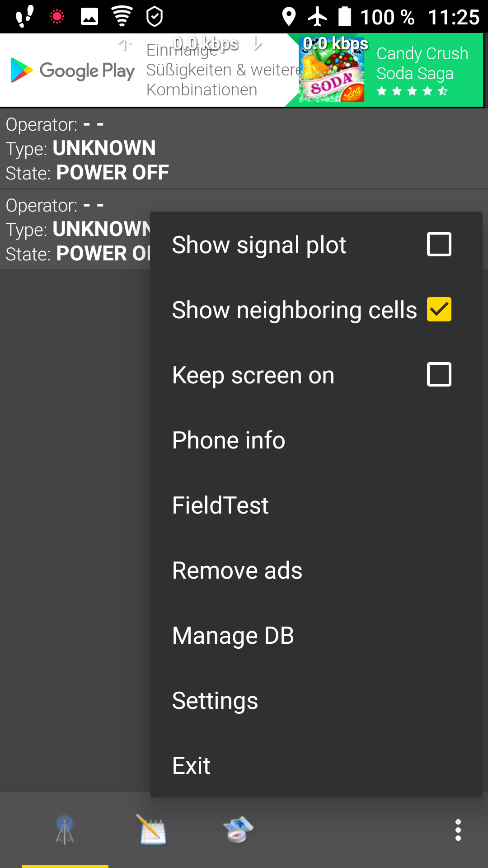Tap the three-dot overflow menu icon
488x868 pixels.
point(458,830)
